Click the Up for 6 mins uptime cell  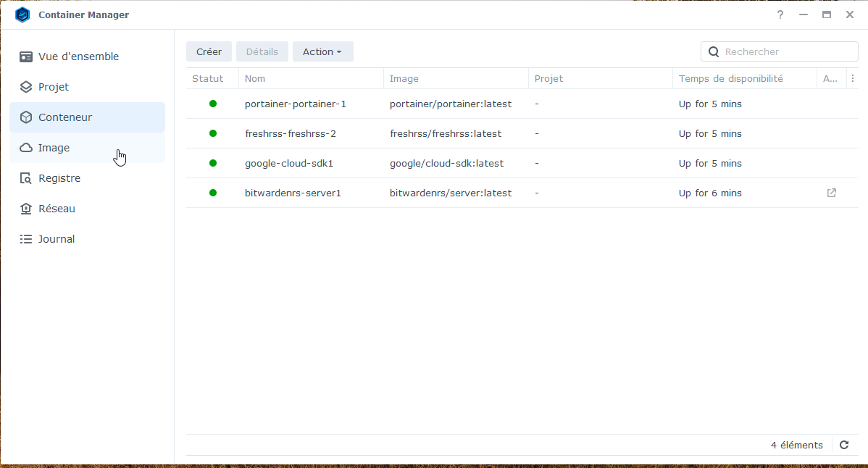710,193
